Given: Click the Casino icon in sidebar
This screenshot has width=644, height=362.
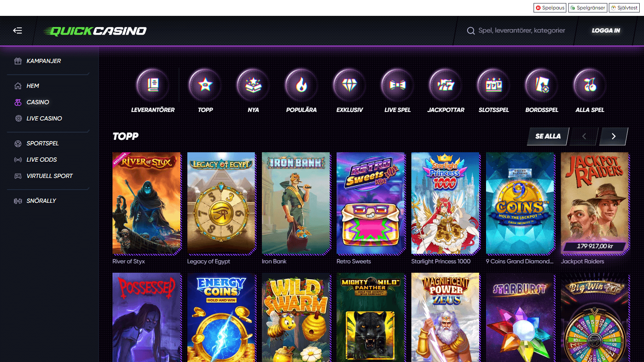Looking at the screenshot, I should (18, 102).
